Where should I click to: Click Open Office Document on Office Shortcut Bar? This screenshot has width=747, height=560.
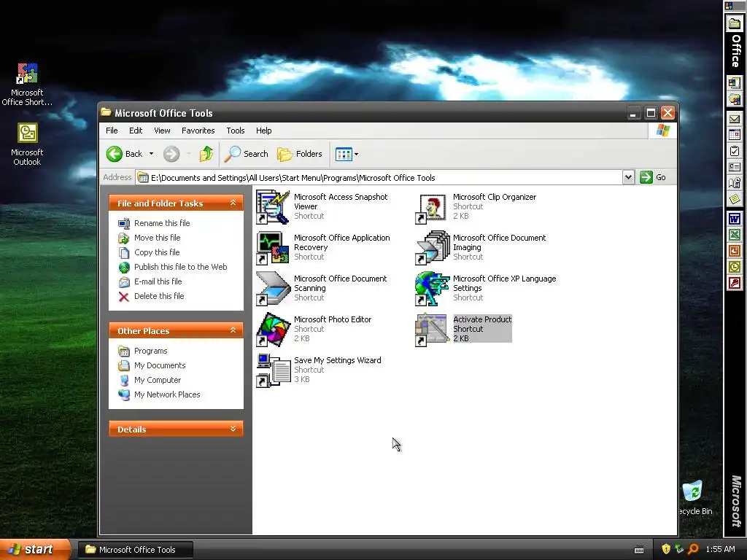click(x=734, y=99)
